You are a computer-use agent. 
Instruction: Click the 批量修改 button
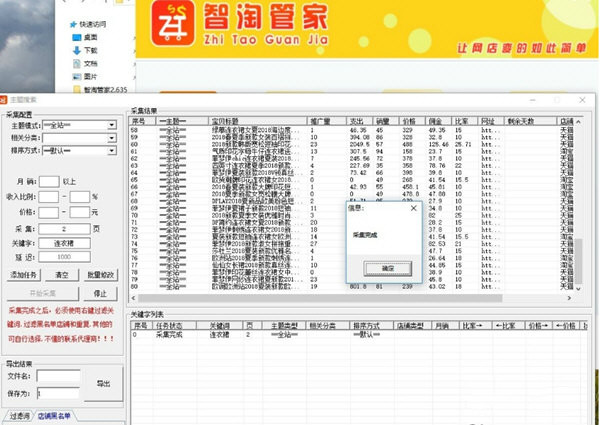pyautogui.click(x=101, y=275)
